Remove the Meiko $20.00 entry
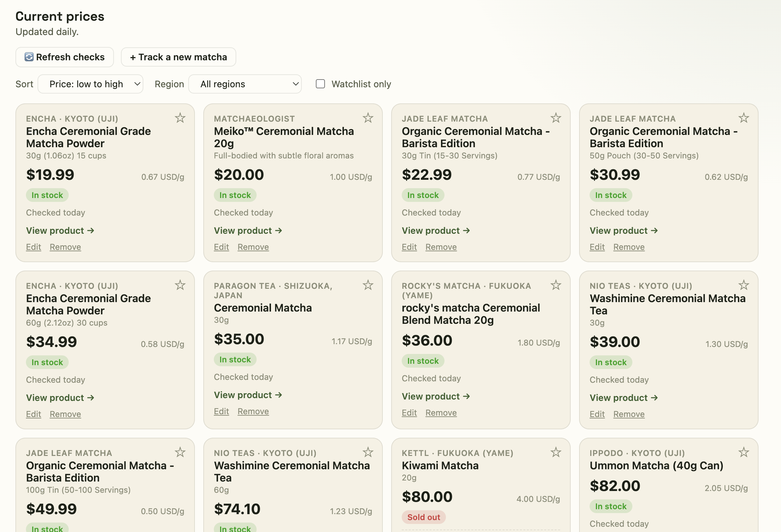This screenshot has width=781, height=532. pos(253,247)
